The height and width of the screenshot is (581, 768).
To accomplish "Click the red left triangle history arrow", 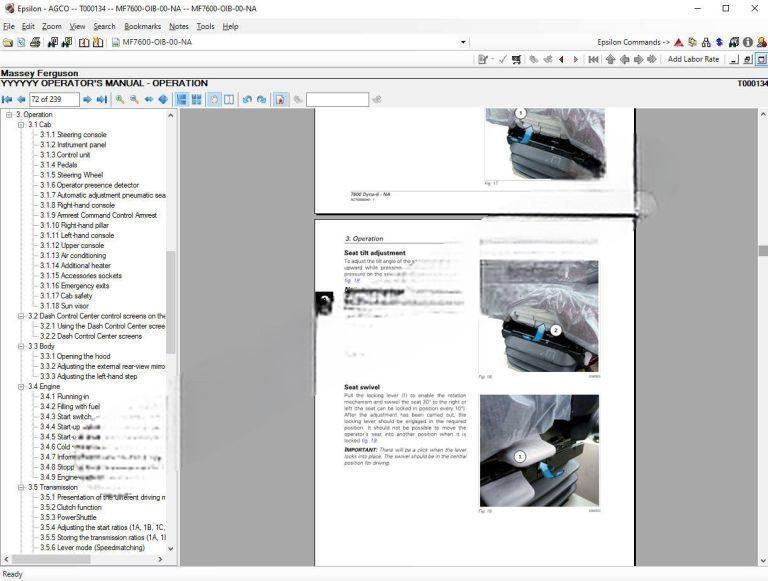I will [561, 59].
